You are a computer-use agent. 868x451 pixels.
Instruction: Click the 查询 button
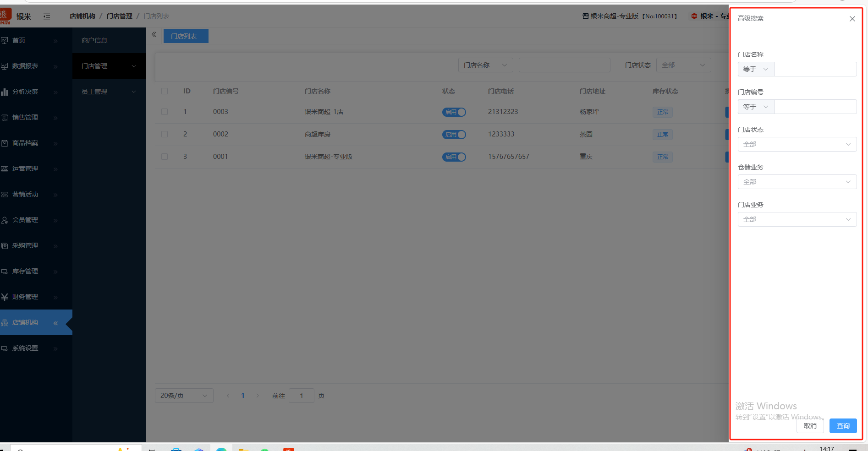click(x=843, y=426)
